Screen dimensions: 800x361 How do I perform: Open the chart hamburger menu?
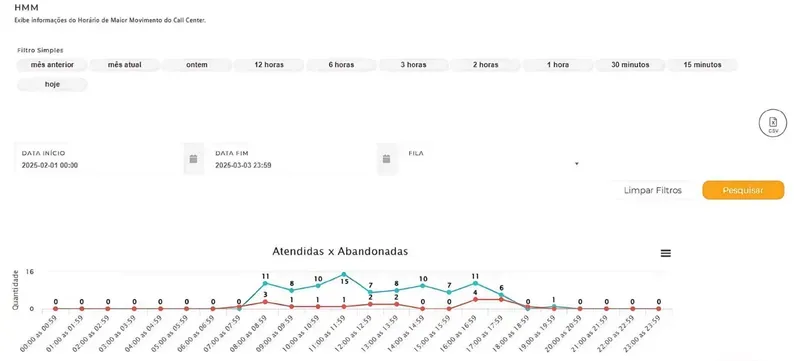[666, 253]
